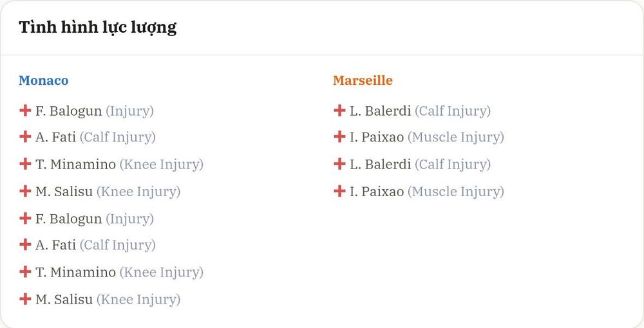644x328 pixels.
Task: Click the red cross beside the last I. Paixao entry
Action: click(339, 191)
